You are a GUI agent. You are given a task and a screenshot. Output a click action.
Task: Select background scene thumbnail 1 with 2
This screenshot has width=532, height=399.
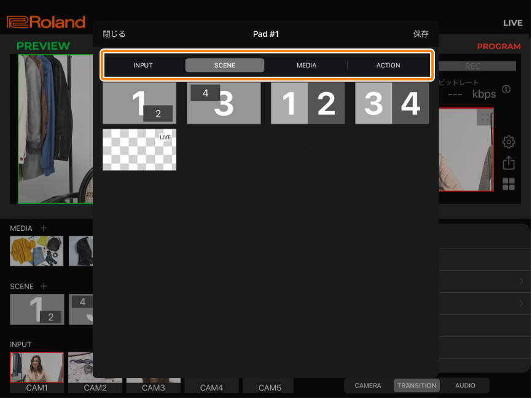point(37,309)
